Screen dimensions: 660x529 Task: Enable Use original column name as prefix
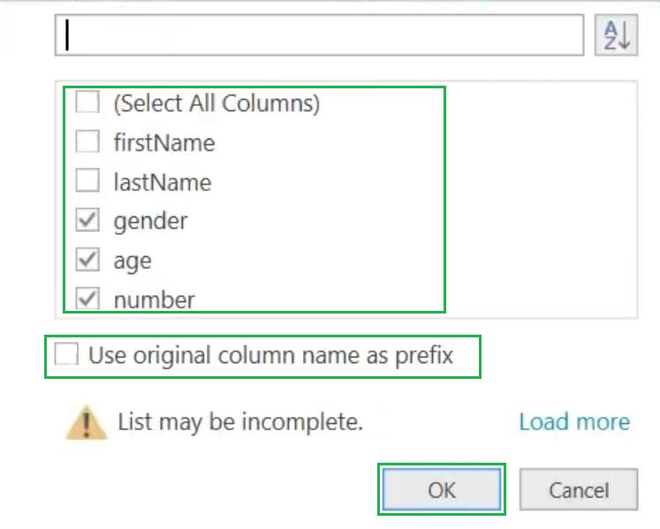click(x=67, y=355)
